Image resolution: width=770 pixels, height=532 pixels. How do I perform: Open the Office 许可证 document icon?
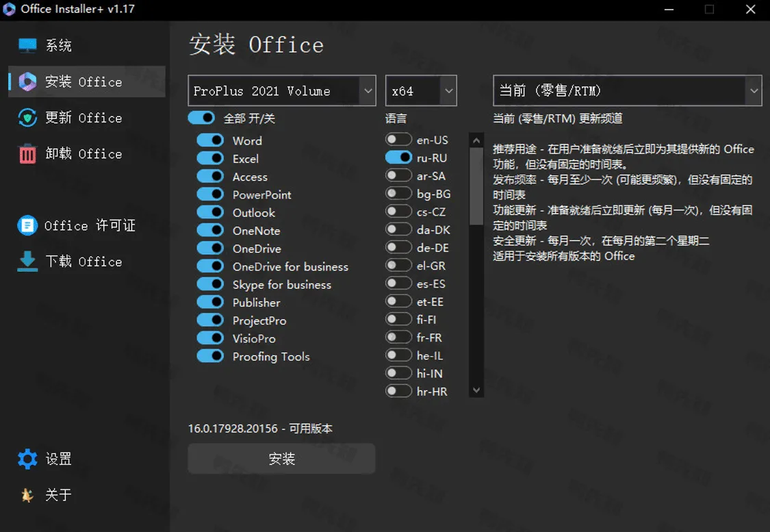pos(27,225)
